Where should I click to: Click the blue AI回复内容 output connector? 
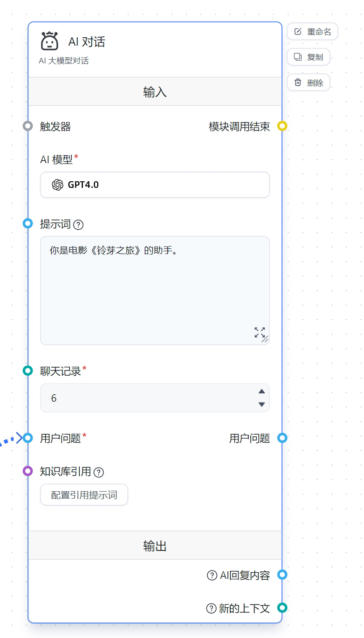tap(282, 575)
